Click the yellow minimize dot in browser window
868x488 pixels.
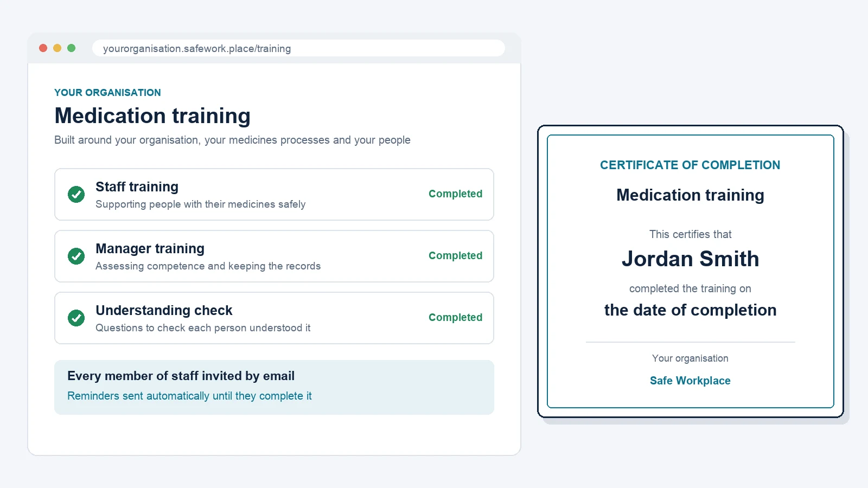click(x=58, y=48)
